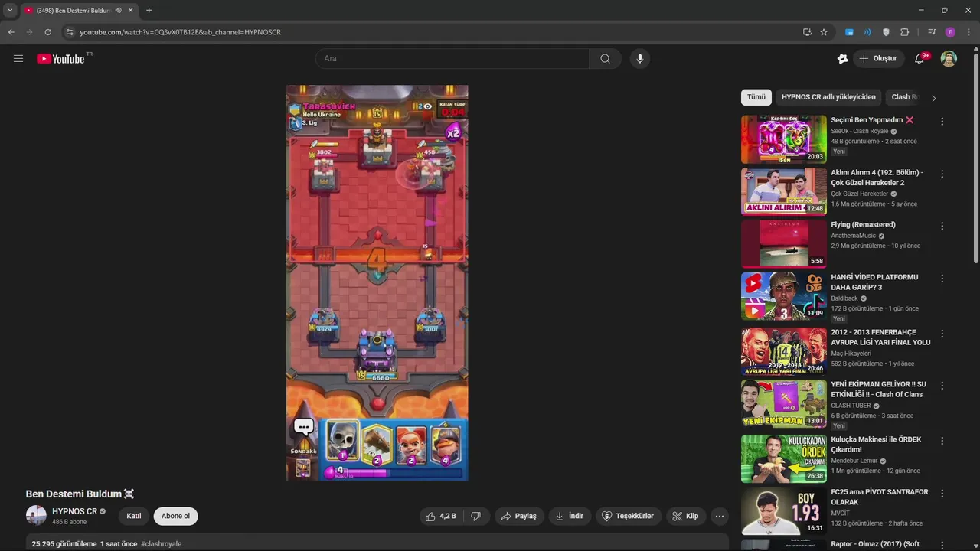Image resolution: width=980 pixels, height=551 pixels.
Task: Open media controls playlist icon
Action: 932,32
